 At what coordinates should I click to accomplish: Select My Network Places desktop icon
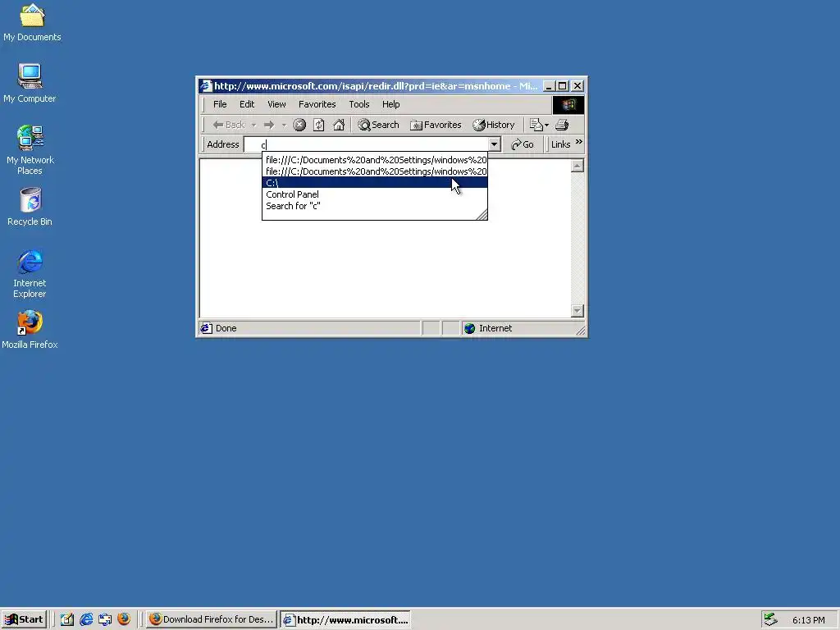[30, 149]
